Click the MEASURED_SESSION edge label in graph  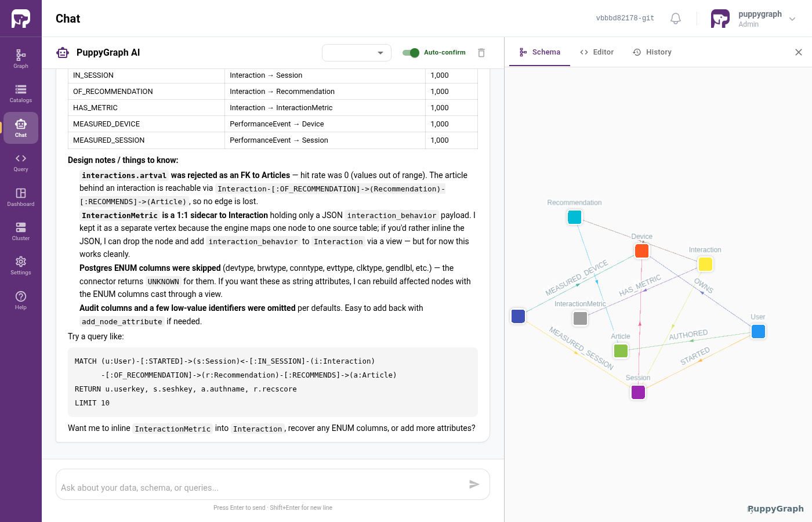point(581,349)
